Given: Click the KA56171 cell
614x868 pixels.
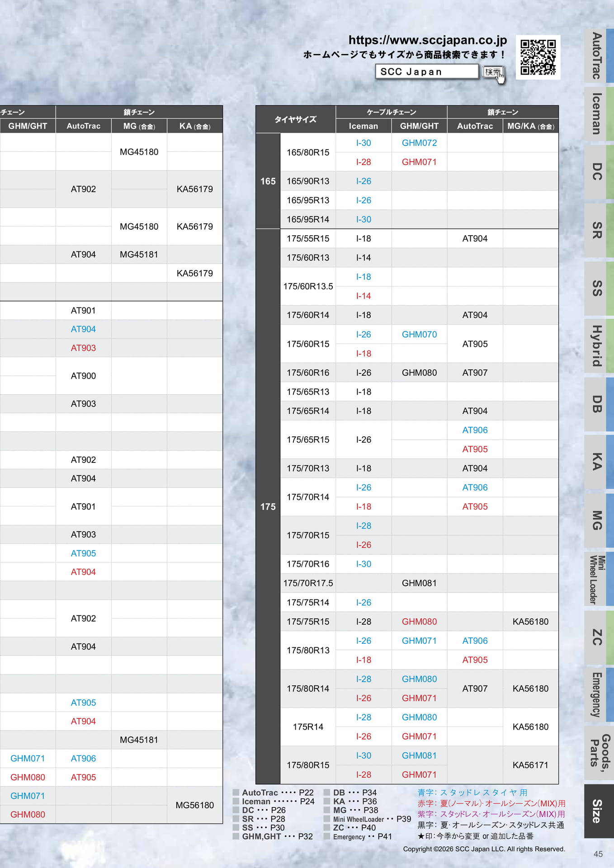Looking at the screenshot, I should tap(530, 765).
